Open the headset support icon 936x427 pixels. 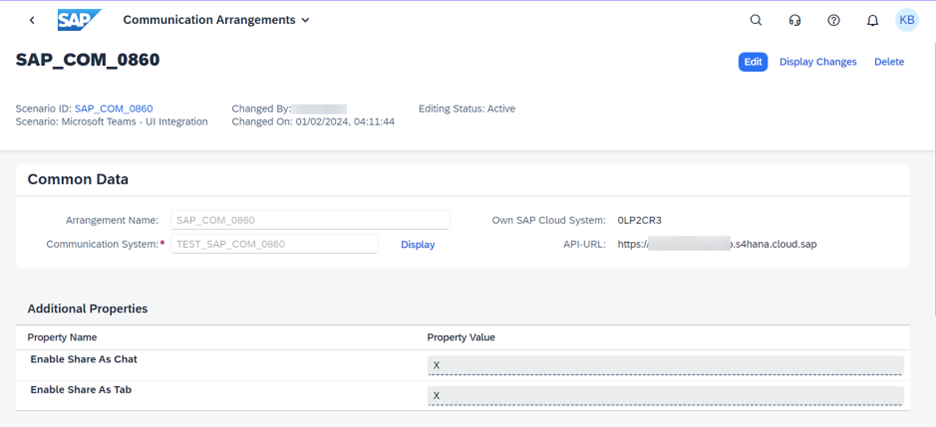[x=795, y=20]
